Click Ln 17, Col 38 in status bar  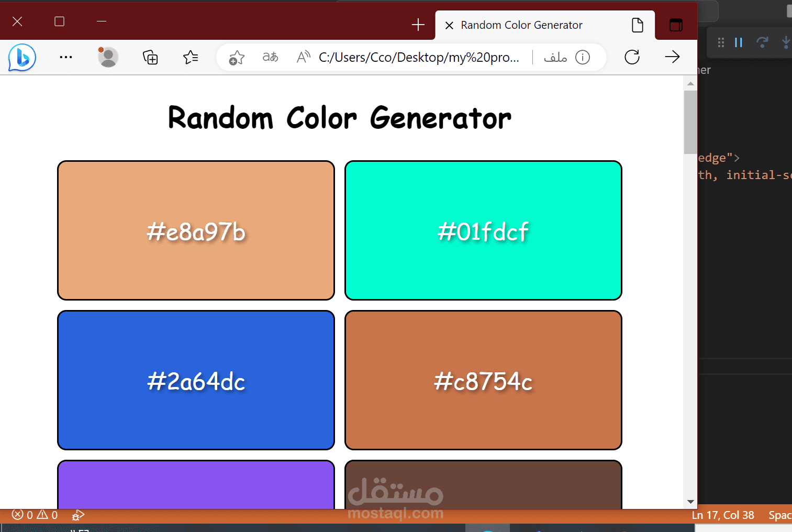[723, 515]
